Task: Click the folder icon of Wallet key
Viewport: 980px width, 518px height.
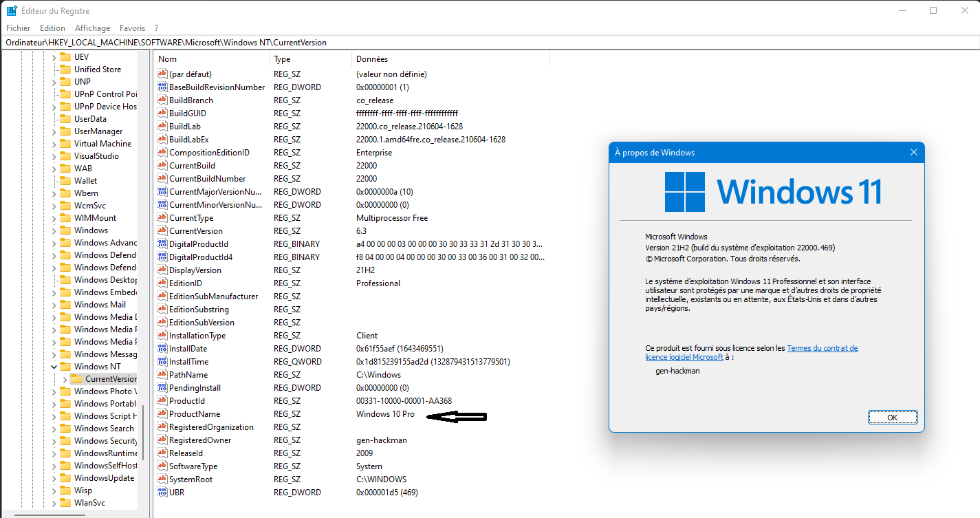Action: [x=65, y=181]
